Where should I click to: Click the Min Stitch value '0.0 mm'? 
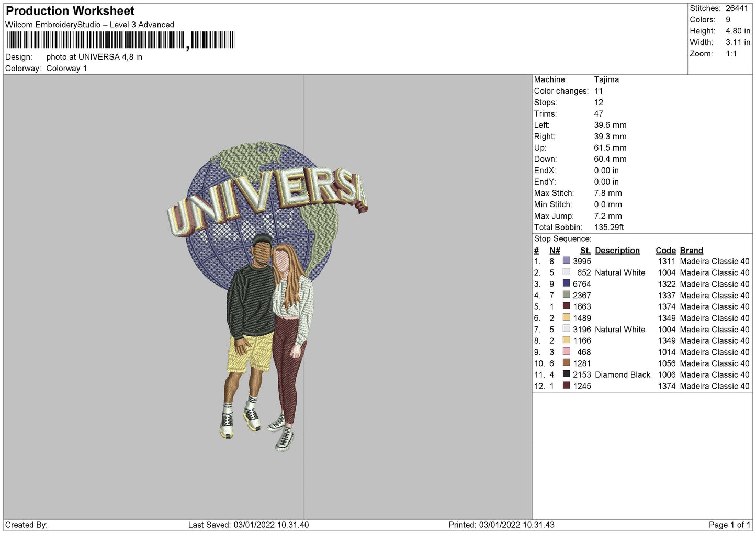click(x=608, y=204)
